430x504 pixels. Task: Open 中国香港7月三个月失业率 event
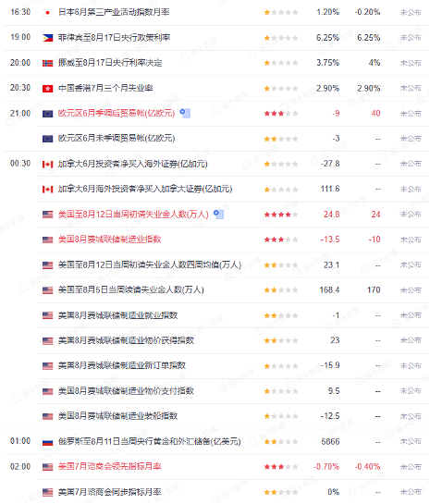tap(105, 88)
